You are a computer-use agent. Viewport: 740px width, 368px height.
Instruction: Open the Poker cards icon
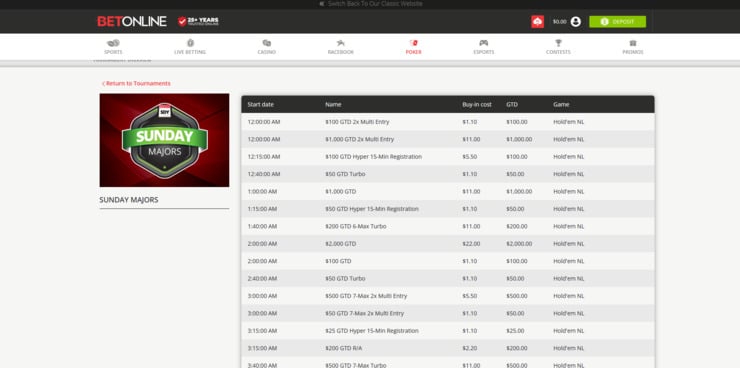click(x=413, y=43)
